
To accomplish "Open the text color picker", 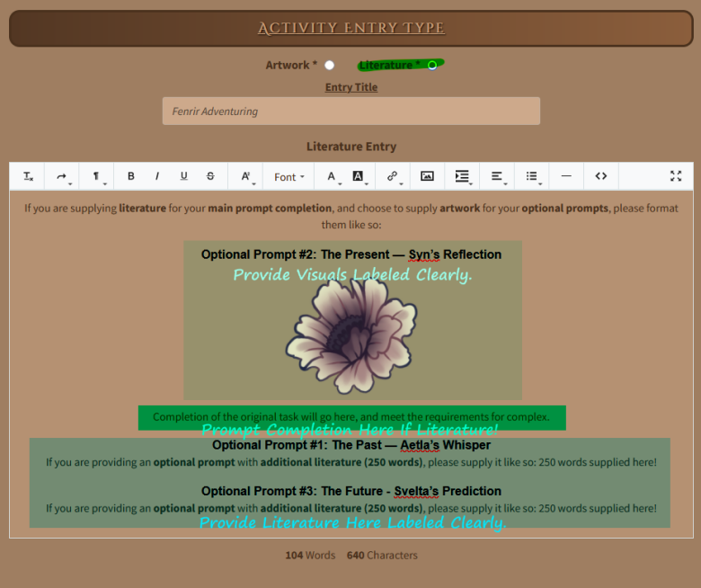I will coord(332,177).
